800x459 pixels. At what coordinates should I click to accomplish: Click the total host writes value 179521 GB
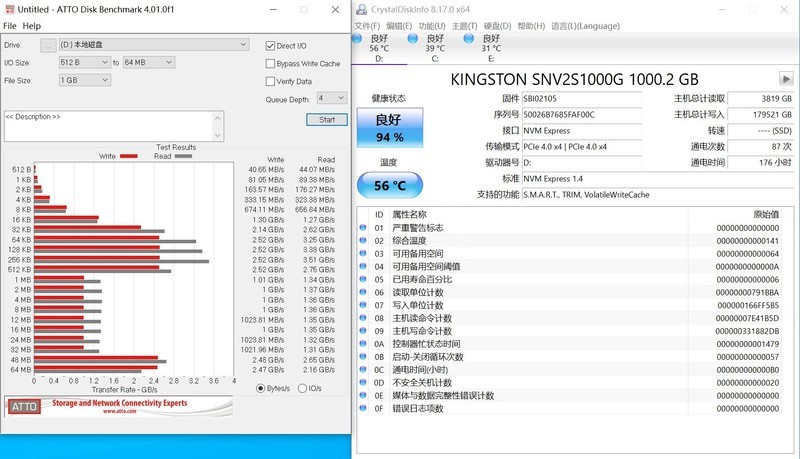(x=760, y=115)
